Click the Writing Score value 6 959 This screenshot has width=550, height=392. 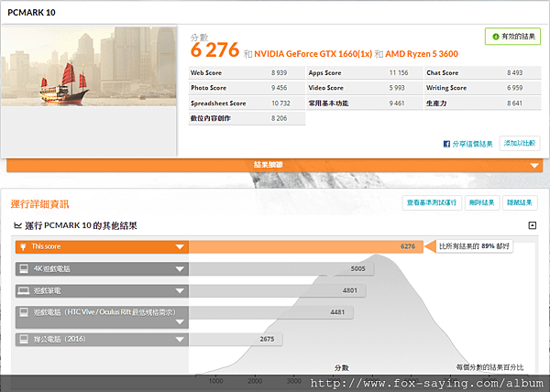coord(514,88)
